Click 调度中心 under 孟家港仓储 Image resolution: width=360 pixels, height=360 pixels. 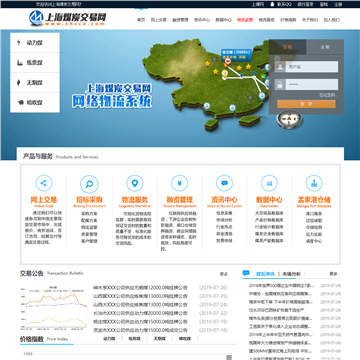pos(314,241)
